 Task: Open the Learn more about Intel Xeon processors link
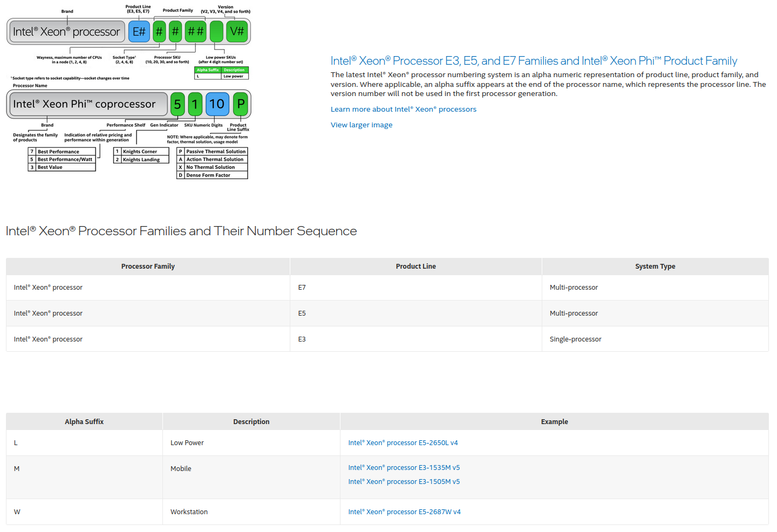[404, 109]
